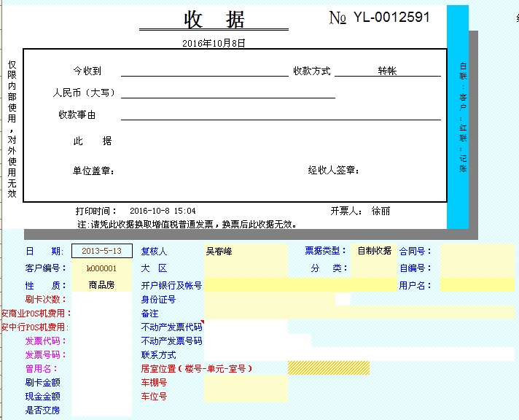This screenshot has width=519, height=420.
Task: Click the receipt number YL-0012591
Action: [x=391, y=17]
